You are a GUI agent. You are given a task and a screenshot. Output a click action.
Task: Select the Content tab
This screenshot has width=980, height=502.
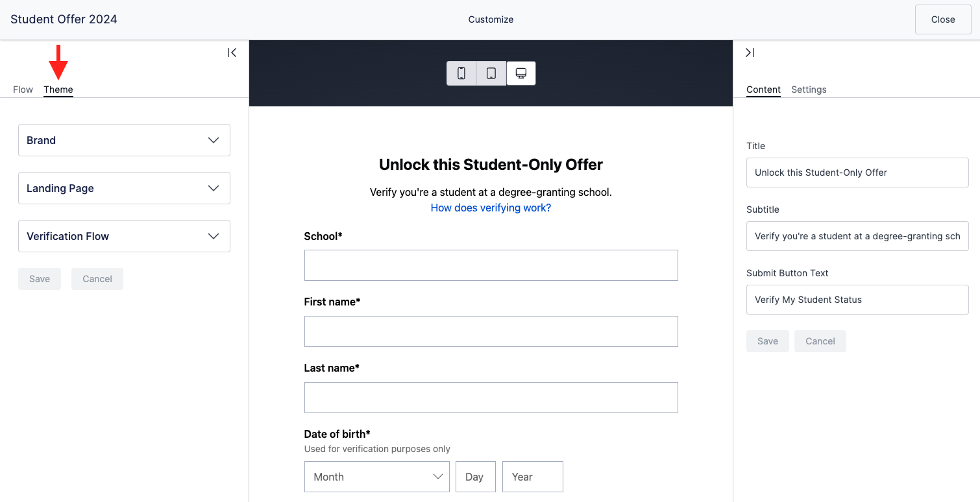coord(763,90)
